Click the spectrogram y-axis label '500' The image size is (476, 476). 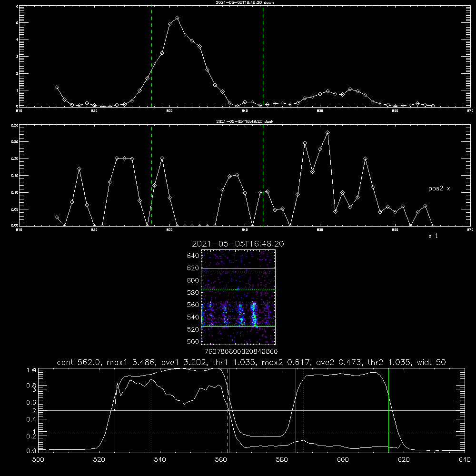(x=193, y=342)
